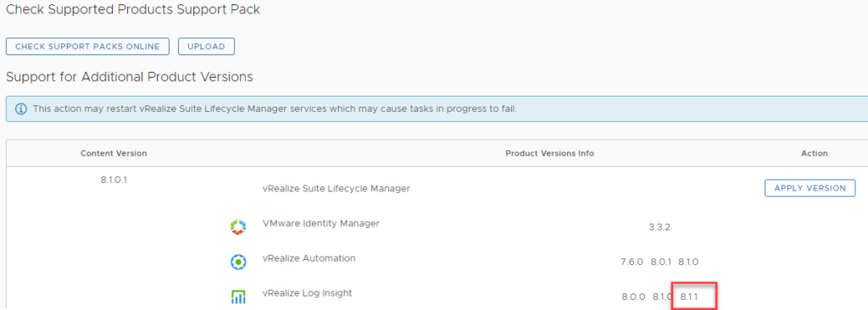The width and height of the screenshot is (868, 310).
Task: Click the vRealize Automation icon
Action: [x=238, y=262]
